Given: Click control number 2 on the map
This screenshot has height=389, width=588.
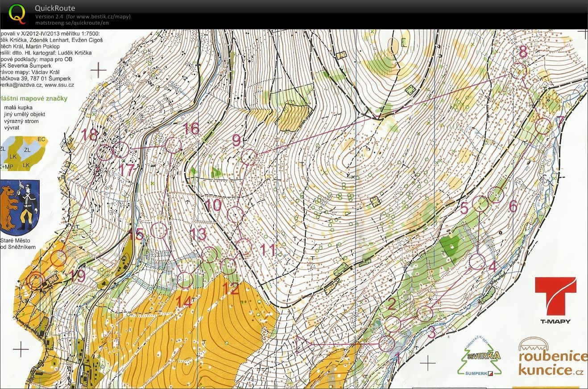Looking at the screenshot, I should click(x=391, y=305).
